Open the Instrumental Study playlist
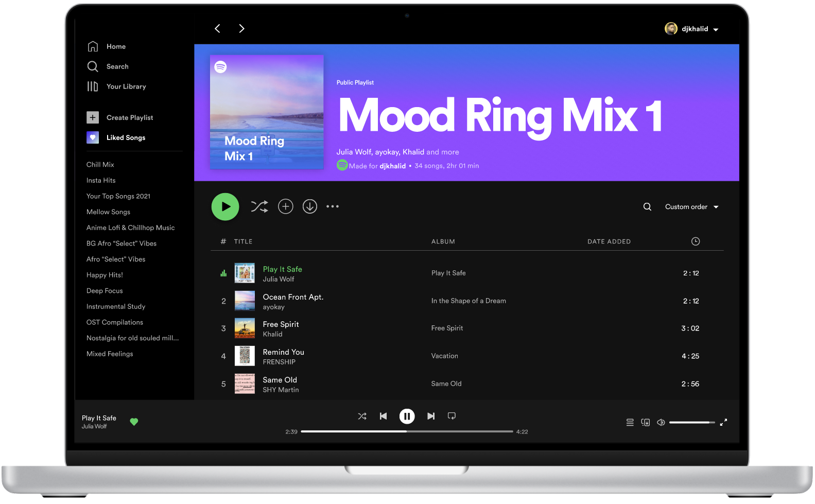815x504 pixels. [116, 306]
